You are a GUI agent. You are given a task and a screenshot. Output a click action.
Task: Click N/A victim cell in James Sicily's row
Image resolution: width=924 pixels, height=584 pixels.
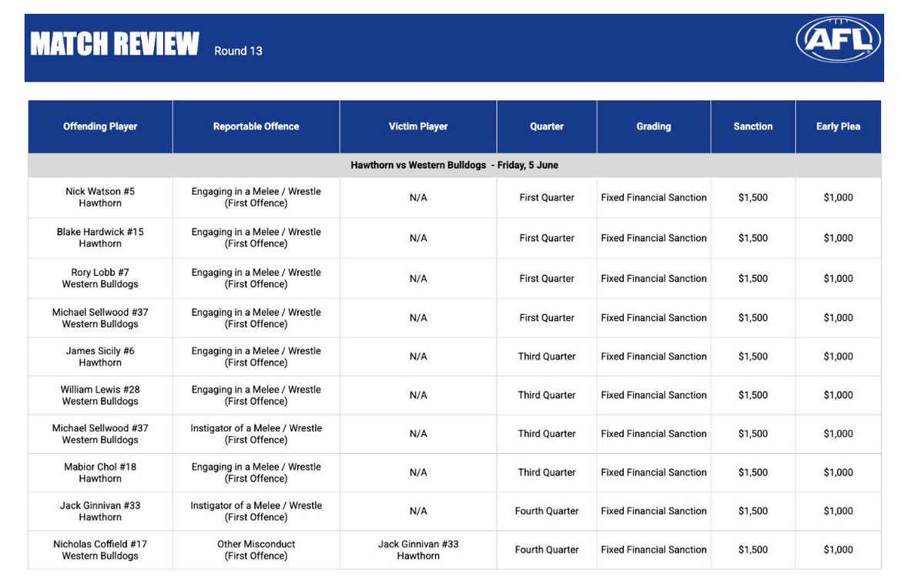click(418, 357)
